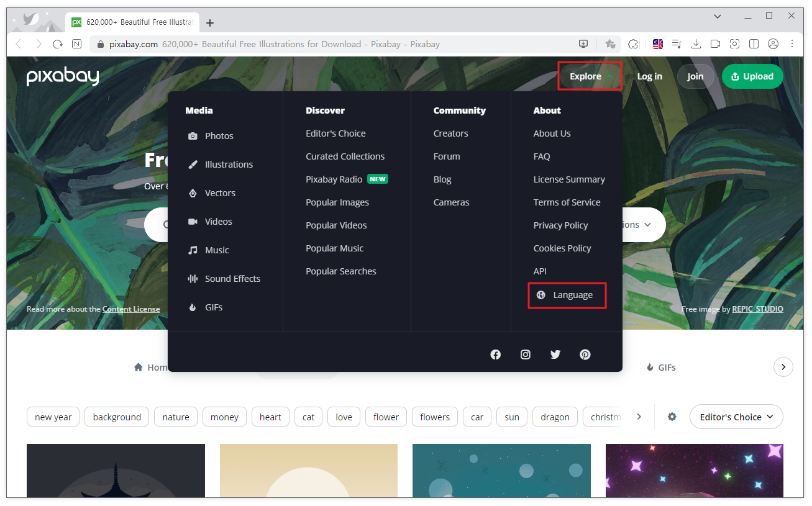This screenshot has height=506, width=812.
Task: Click the Videos camcorder icon
Action: tap(193, 222)
